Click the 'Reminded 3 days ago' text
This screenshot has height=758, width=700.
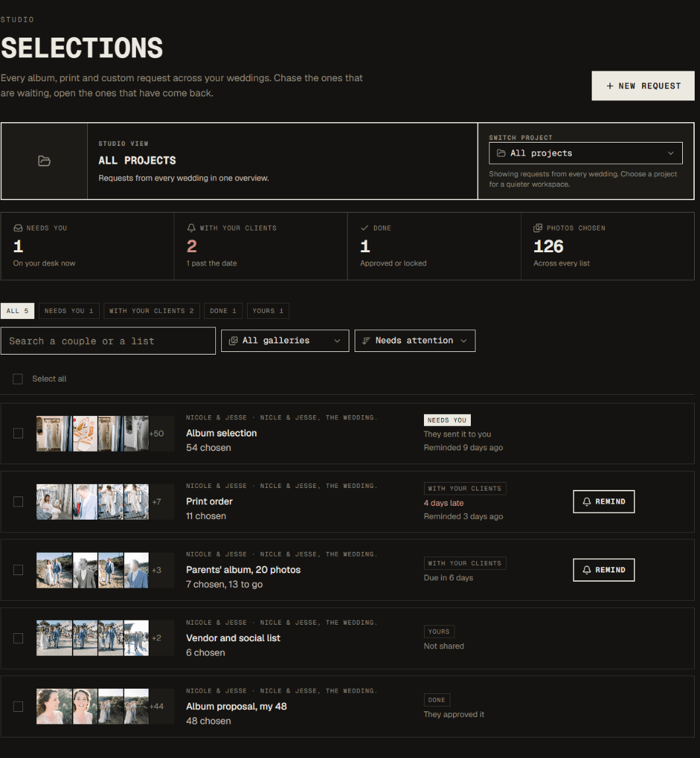[463, 517]
